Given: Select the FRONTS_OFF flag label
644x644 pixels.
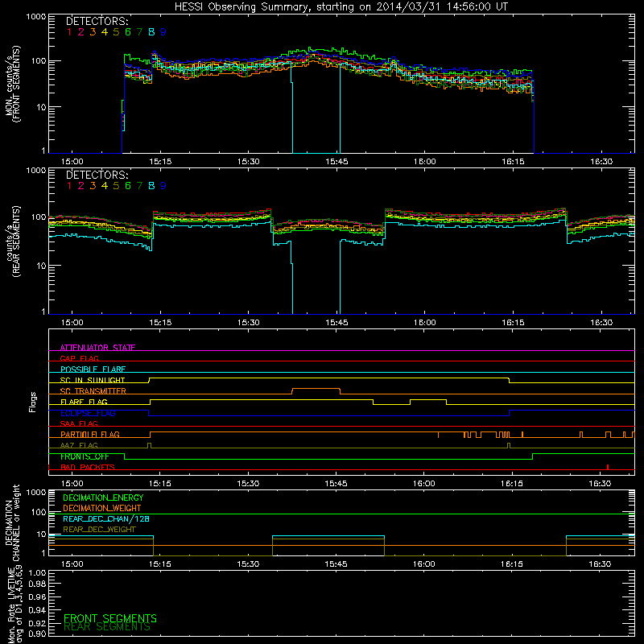Looking at the screenshot, I should (x=85, y=456).
